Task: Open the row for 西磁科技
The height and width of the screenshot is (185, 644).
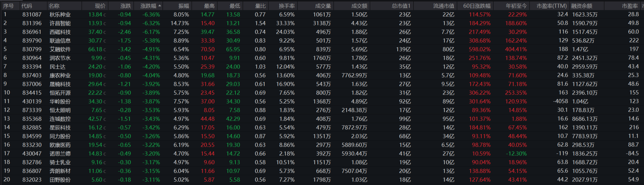Action: (x=60, y=32)
